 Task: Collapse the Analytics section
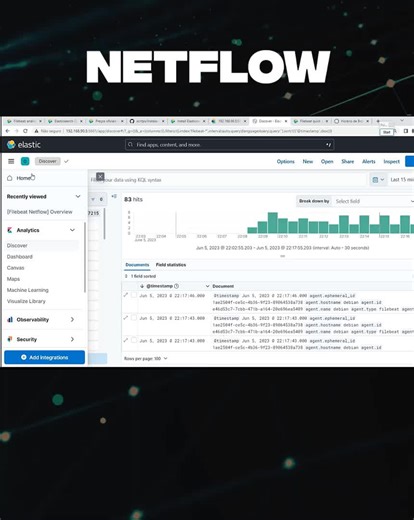[72, 230]
